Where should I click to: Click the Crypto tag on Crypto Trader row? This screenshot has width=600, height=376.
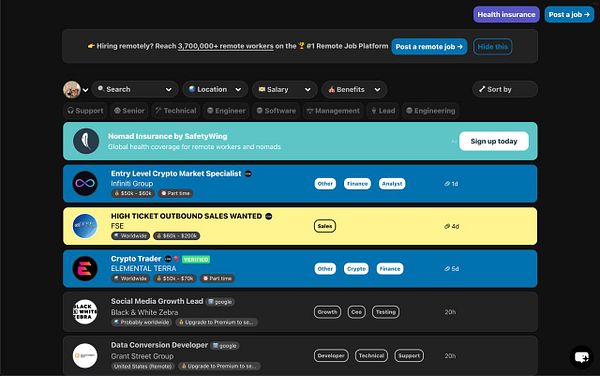356,269
